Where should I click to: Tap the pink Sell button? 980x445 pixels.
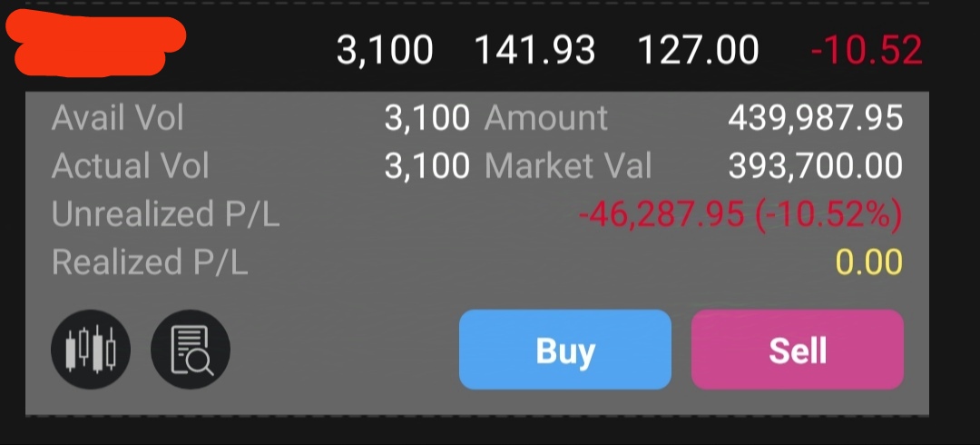(x=798, y=350)
